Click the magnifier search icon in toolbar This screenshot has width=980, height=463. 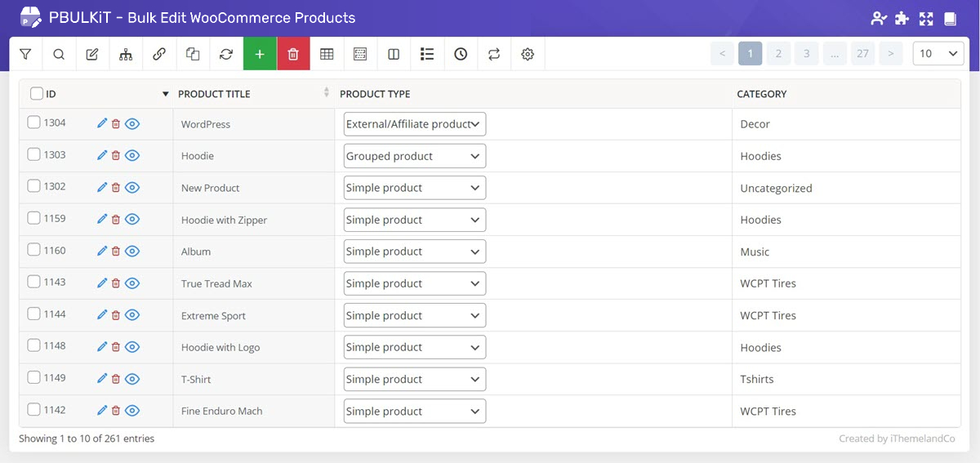[x=59, y=54]
